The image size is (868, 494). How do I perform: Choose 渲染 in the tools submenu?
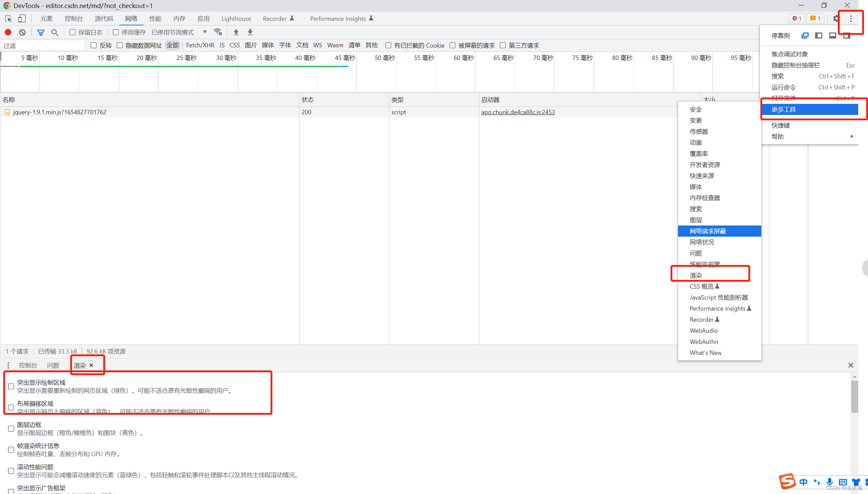pos(720,276)
